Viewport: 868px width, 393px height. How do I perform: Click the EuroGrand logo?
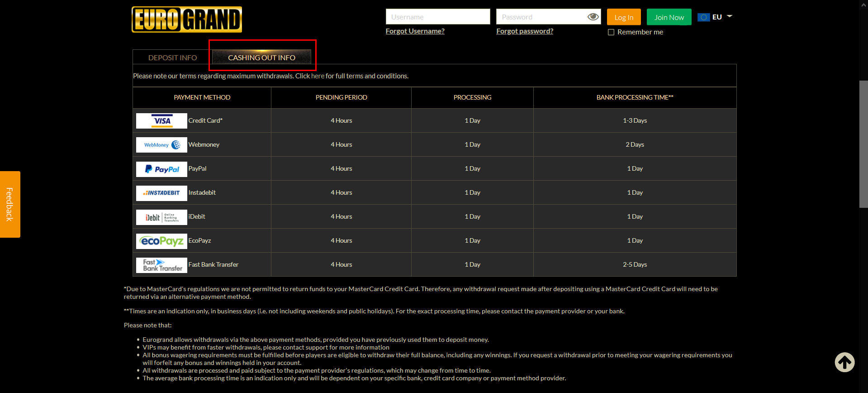187,19
